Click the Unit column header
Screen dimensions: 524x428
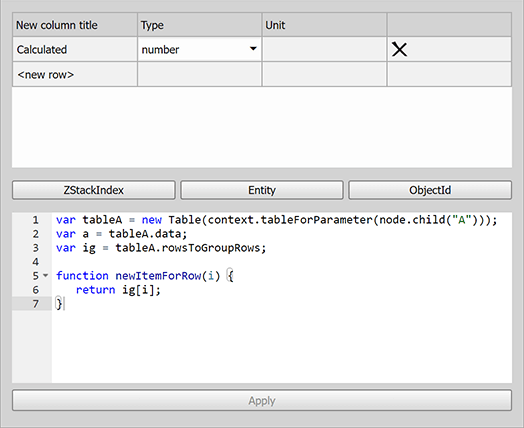(324, 25)
